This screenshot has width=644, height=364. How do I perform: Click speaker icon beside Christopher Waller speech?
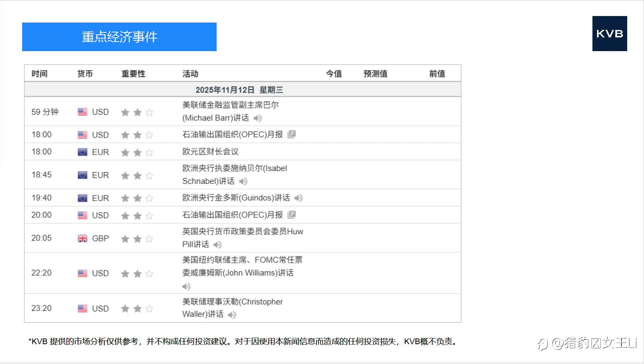coord(232,315)
